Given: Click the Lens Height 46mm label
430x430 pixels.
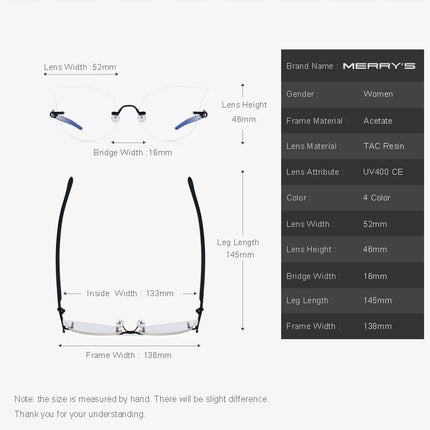Looking at the screenshot, I should click(244, 112).
